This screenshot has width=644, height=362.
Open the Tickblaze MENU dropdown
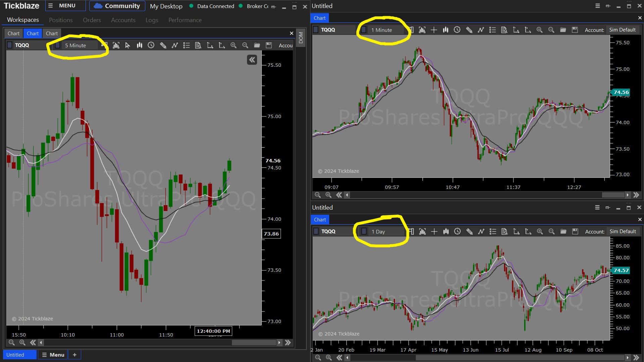coord(65,6)
